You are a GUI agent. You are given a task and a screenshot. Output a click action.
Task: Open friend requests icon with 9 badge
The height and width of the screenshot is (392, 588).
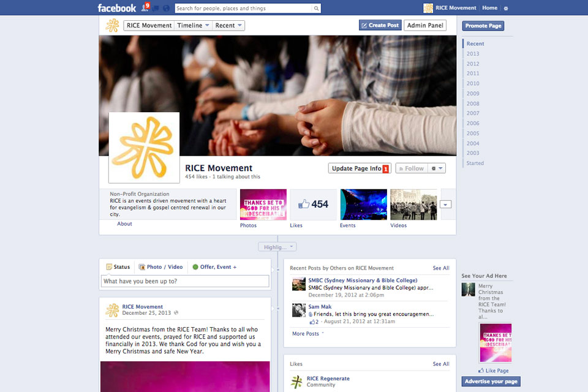click(x=145, y=7)
